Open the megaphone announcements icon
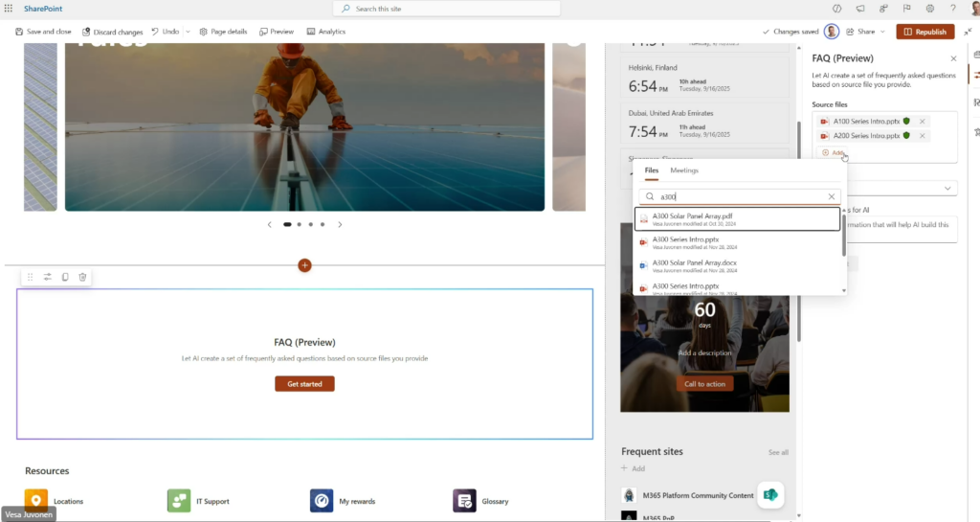The width and height of the screenshot is (980, 522). (x=860, y=9)
